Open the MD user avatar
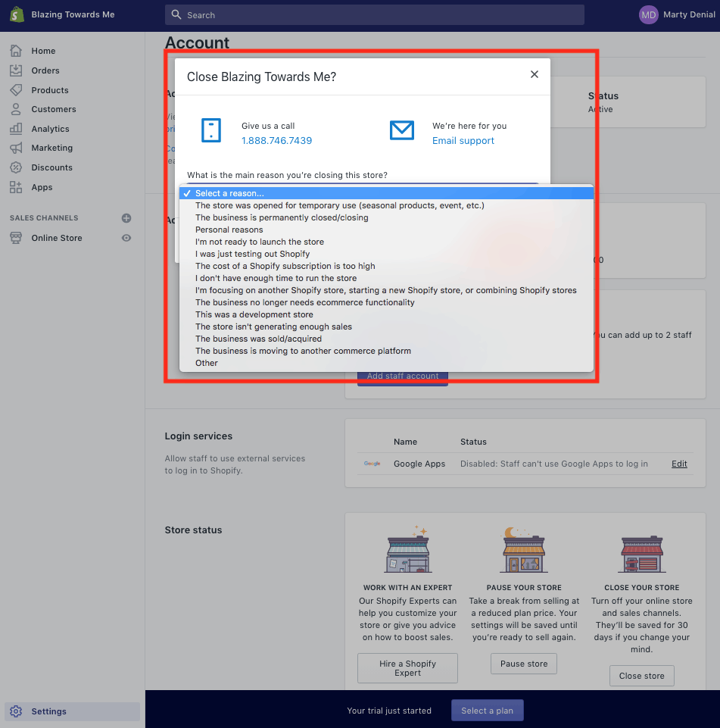The height and width of the screenshot is (728, 720). (x=649, y=15)
